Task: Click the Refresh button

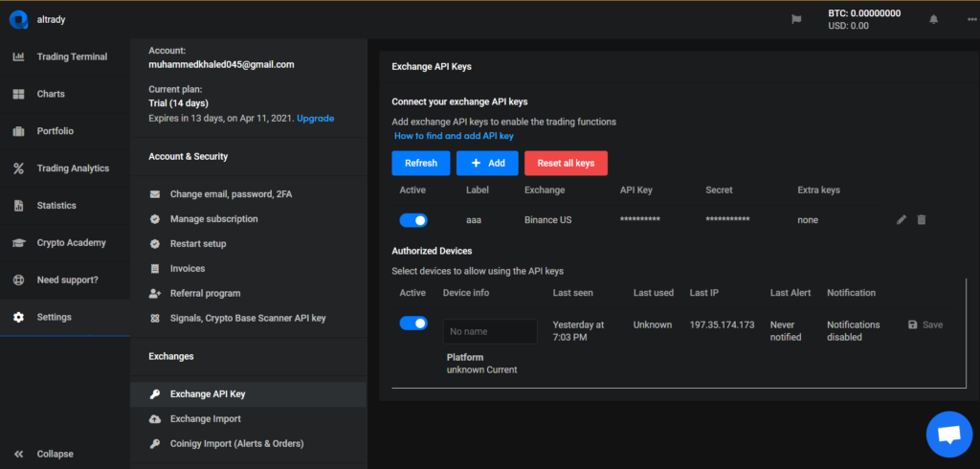Action: 421,164
